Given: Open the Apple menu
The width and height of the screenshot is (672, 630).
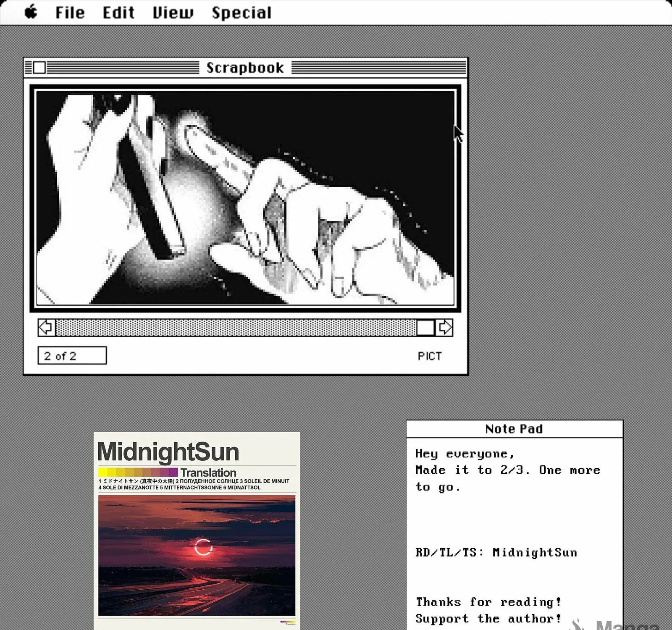Looking at the screenshot, I should point(31,12).
